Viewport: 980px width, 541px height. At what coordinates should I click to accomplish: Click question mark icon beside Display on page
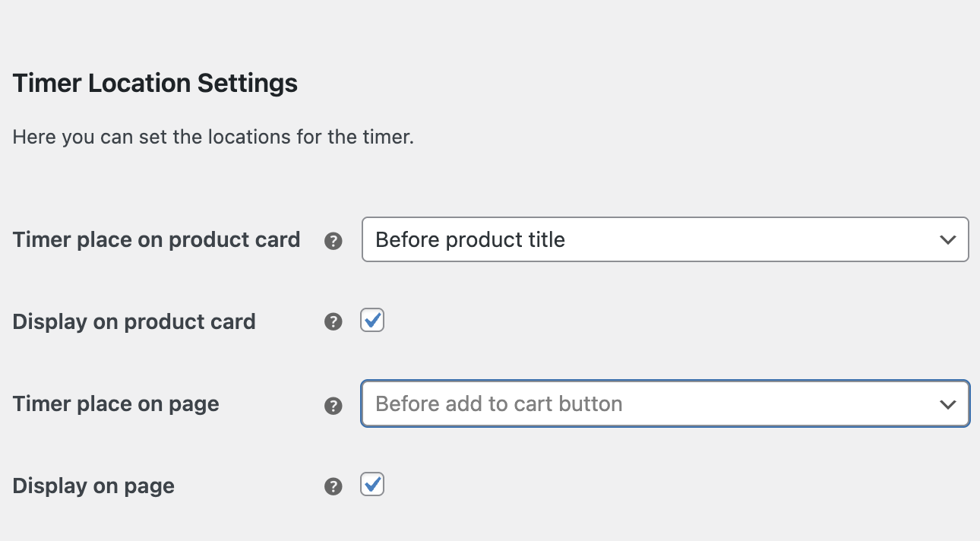[333, 486]
